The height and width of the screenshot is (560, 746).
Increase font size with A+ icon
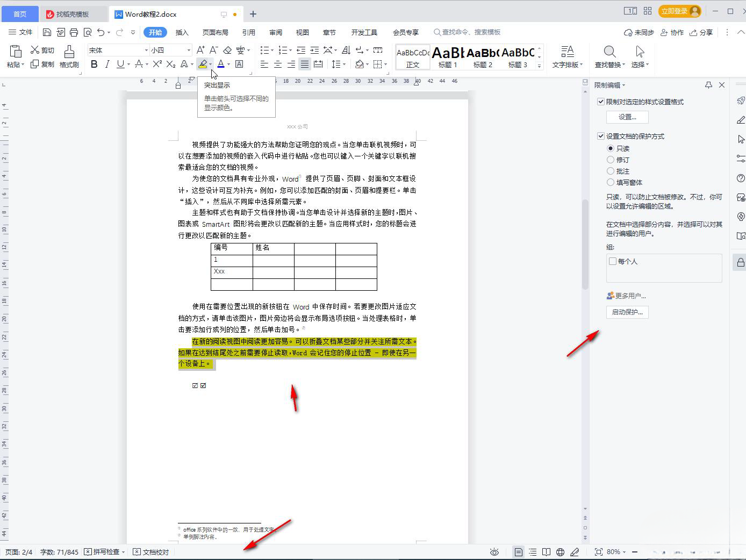[200, 50]
